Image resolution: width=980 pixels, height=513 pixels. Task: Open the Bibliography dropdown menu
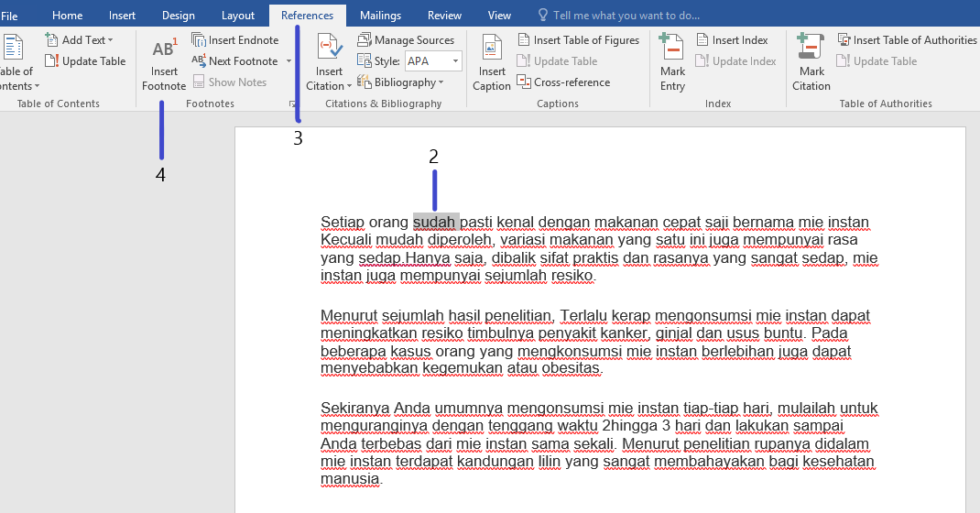[x=400, y=82]
